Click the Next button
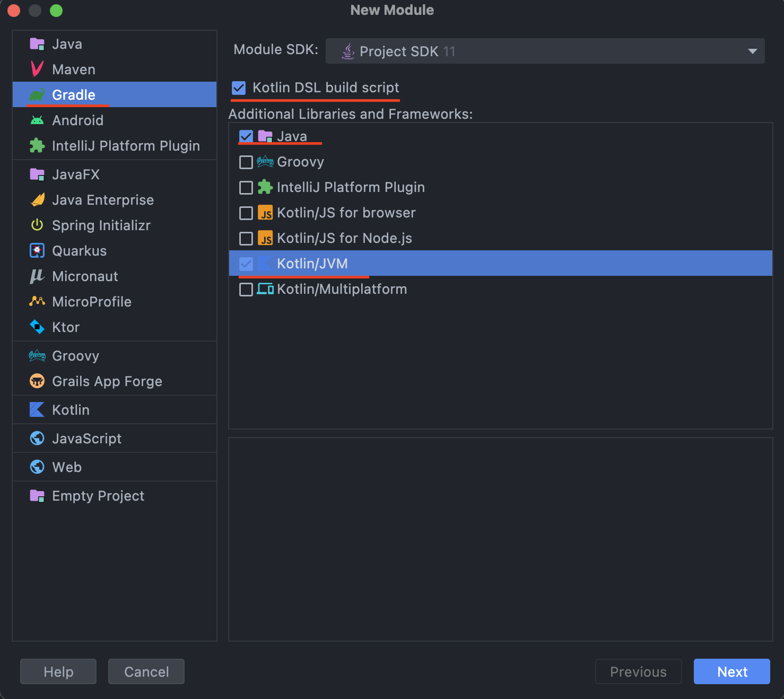This screenshot has width=784, height=699. tap(732, 671)
